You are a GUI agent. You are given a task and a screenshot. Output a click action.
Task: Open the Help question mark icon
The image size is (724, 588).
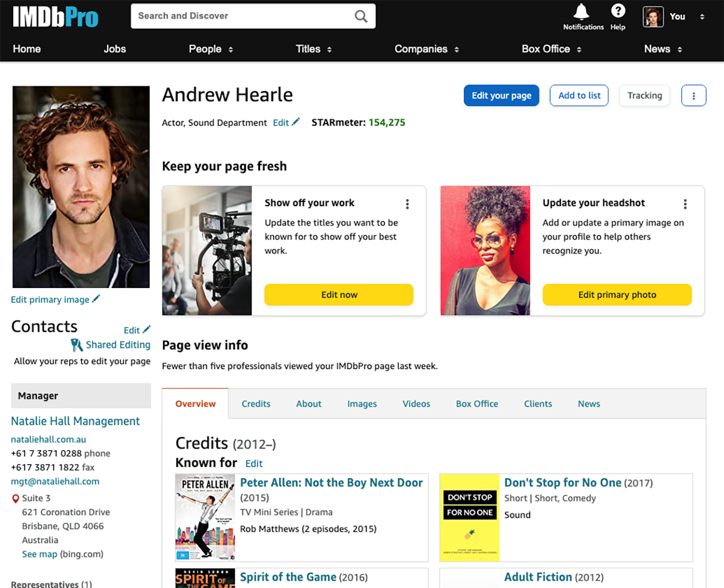[x=618, y=11]
